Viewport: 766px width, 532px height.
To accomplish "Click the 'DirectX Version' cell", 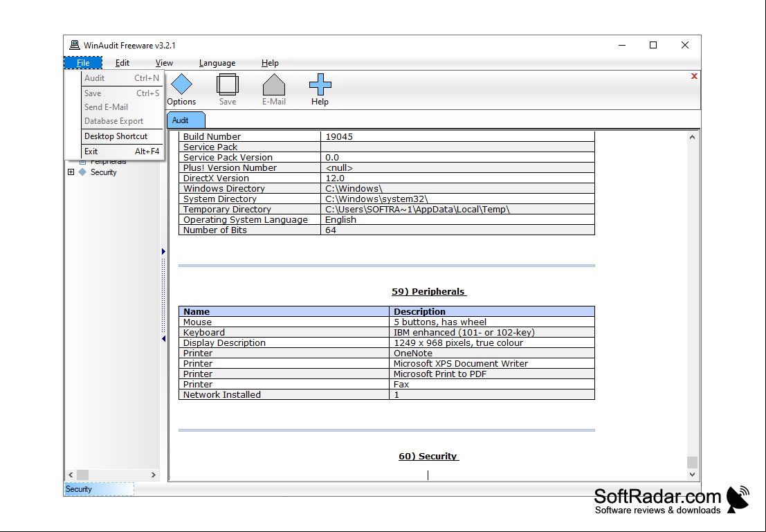I will 250,178.
